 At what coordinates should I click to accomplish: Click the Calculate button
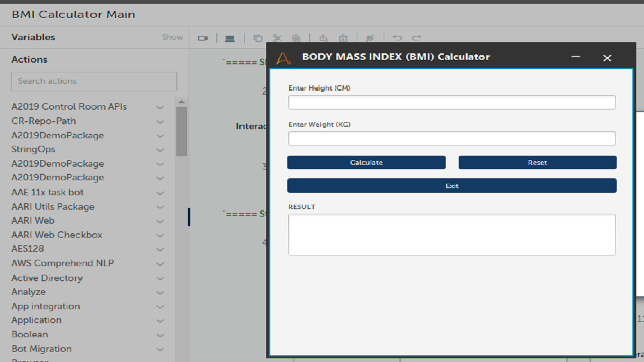point(366,162)
